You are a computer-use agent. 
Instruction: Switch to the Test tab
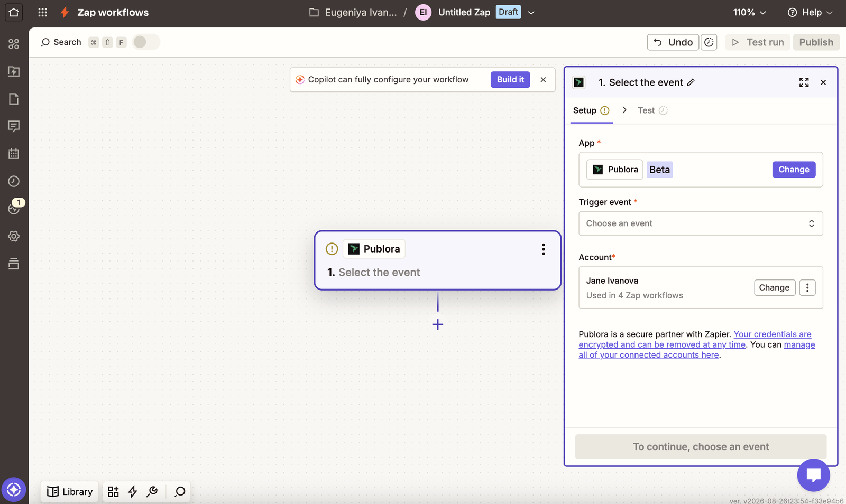click(x=652, y=110)
